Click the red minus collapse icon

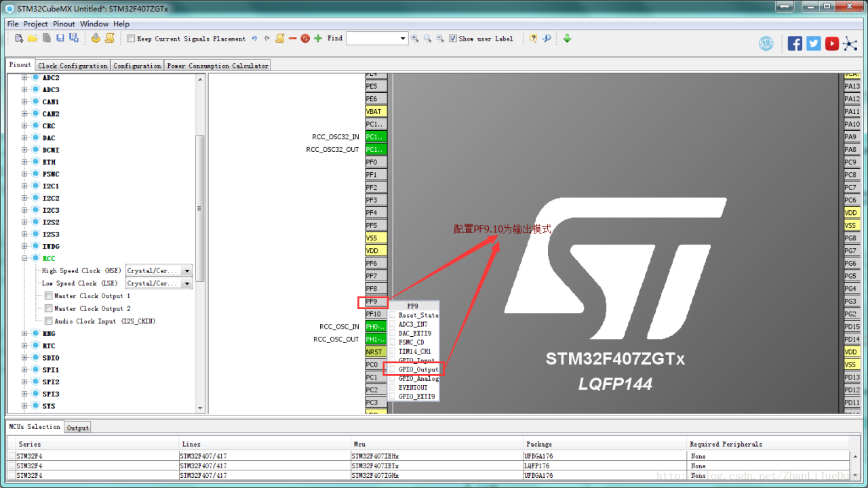(x=292, y=39)
